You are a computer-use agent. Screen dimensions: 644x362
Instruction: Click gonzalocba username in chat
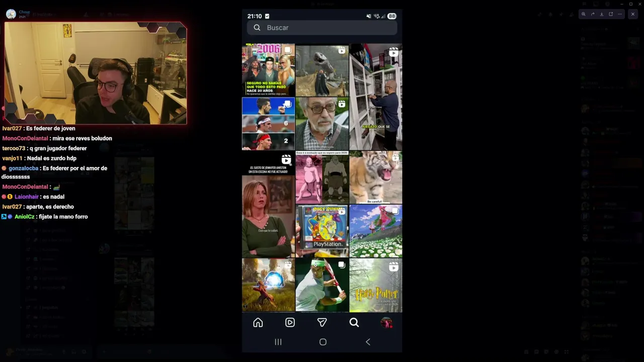point(23,168)
